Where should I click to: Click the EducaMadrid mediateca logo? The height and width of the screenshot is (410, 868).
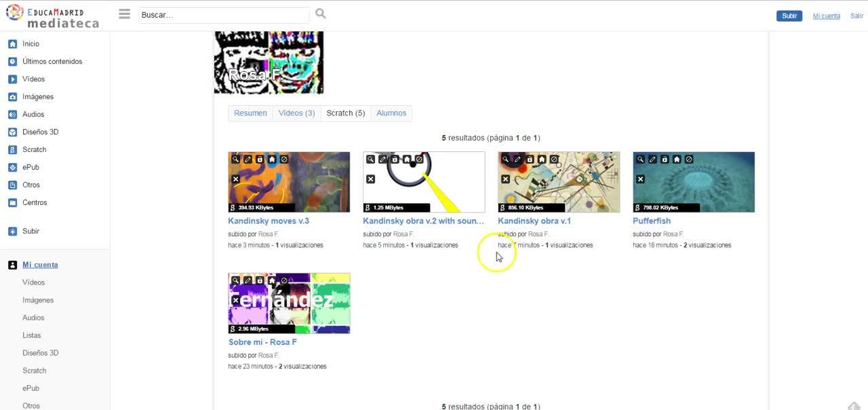54,16
